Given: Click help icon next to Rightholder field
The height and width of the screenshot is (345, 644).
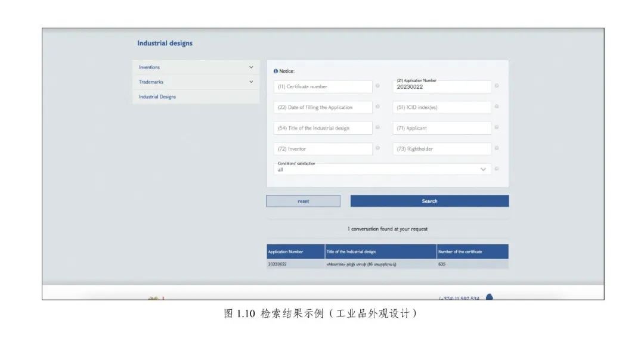Looking at the screenshot, I should click(x=497, y=148).
